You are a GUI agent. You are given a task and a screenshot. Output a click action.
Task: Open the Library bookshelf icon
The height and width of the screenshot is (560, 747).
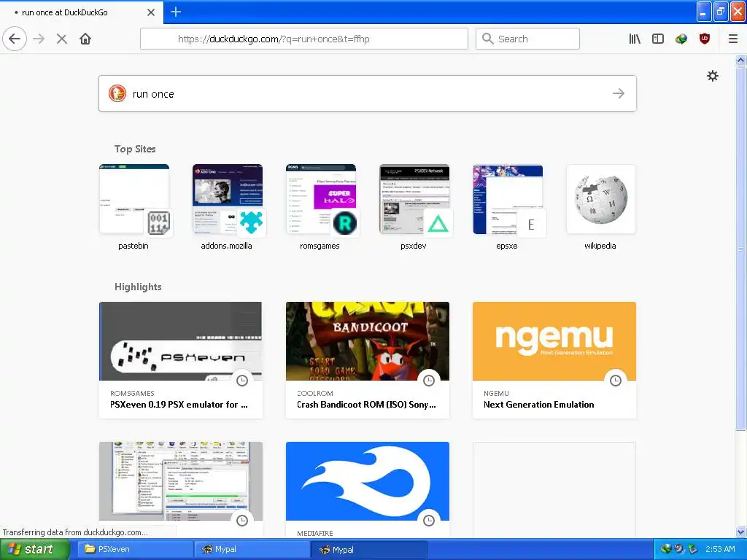coord(635,39)
